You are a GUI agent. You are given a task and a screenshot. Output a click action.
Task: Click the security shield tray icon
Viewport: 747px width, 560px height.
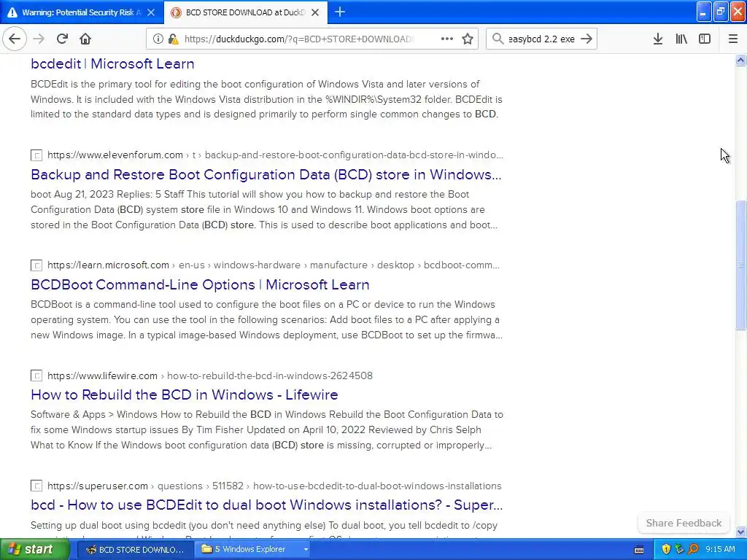tap(666, 550)
